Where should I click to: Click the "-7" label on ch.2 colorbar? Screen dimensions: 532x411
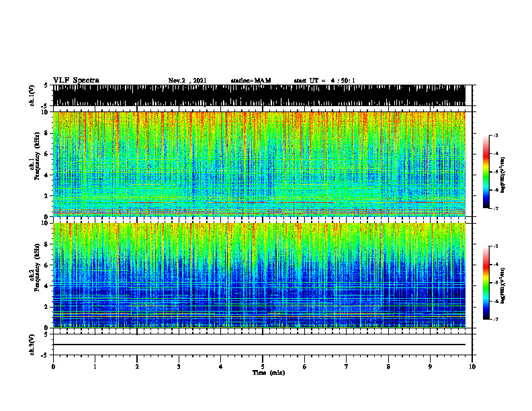click(496, 319)
